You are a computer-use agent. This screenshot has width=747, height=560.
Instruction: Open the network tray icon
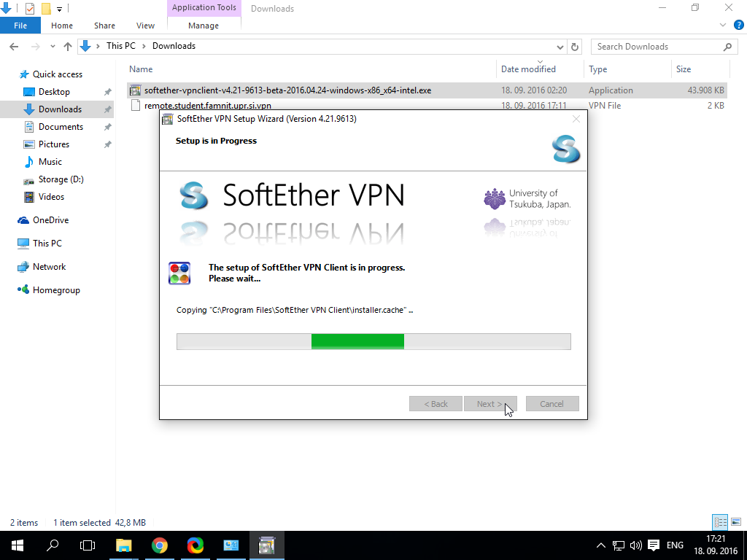(619, 545)
